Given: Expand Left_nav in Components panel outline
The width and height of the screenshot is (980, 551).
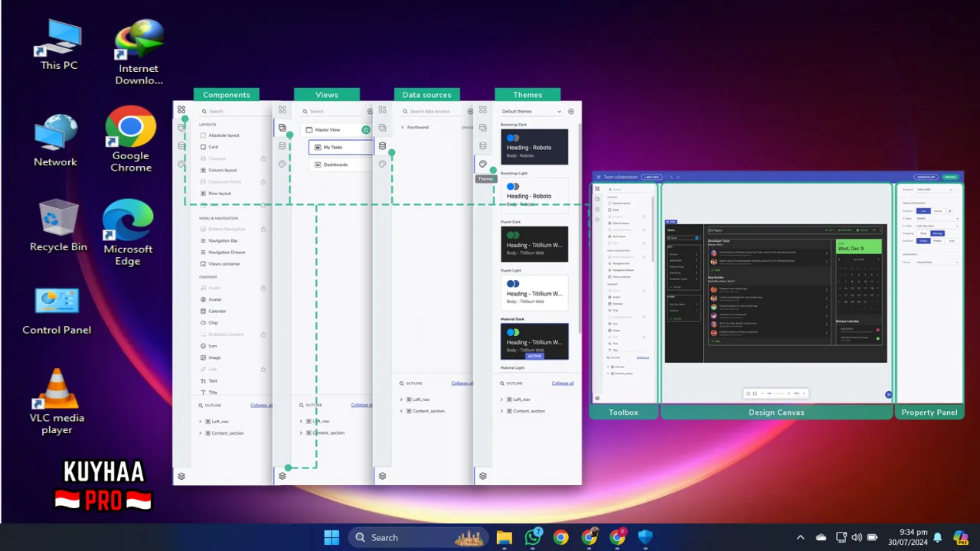Looking at the screenshot, I should (x=201, y=421).
